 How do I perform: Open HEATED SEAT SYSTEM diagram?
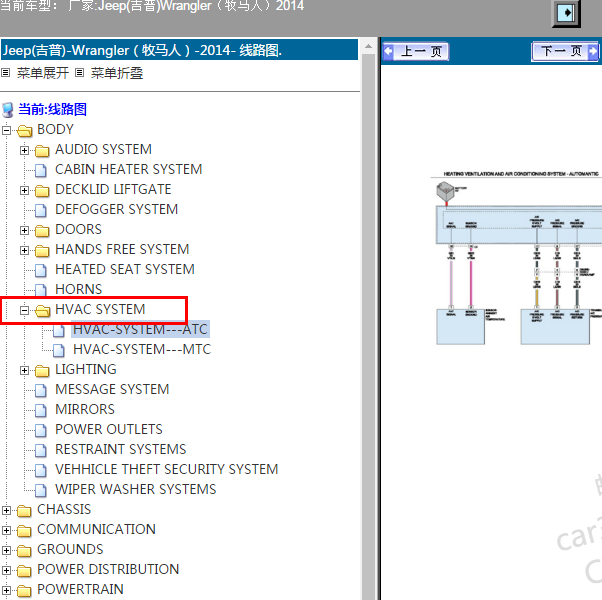(125, 269)
